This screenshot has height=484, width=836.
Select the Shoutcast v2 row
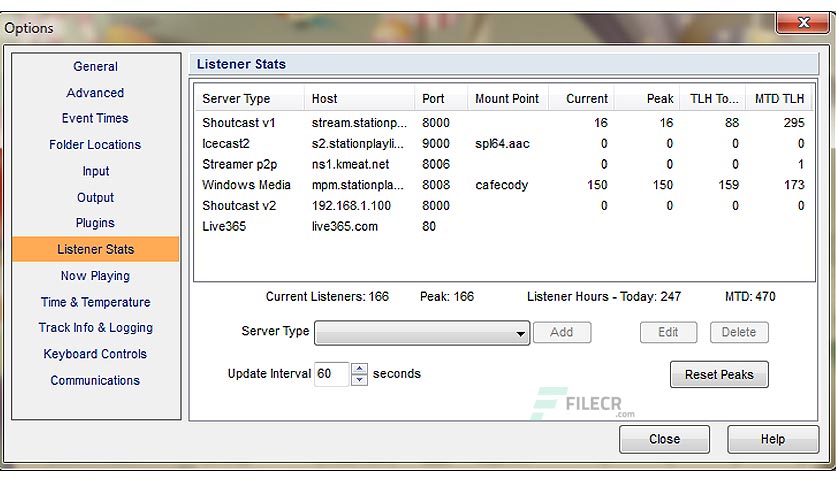coord(503,206)
